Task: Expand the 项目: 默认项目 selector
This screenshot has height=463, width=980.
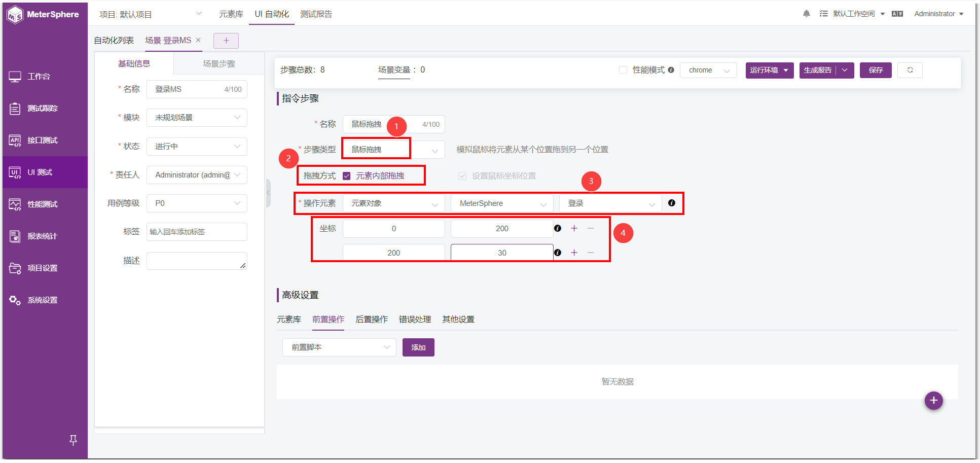Action: (x=151, y=14)
